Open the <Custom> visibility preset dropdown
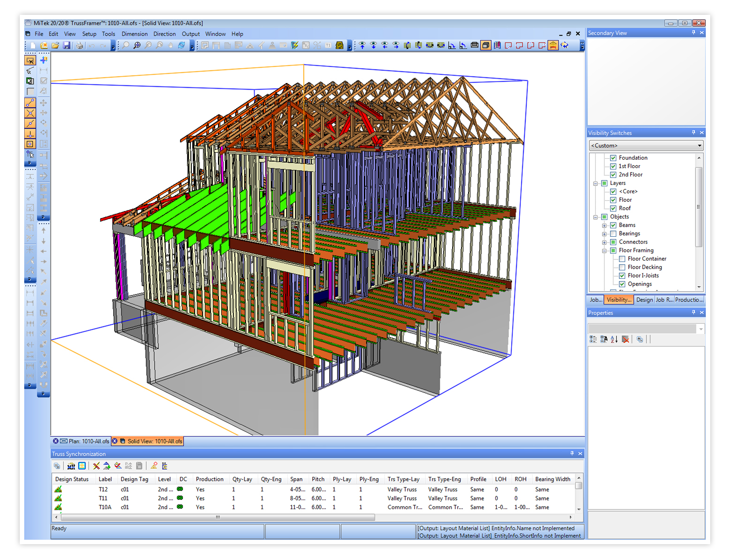730x560 pixels. pyautogui.click(x=699, y=146)
